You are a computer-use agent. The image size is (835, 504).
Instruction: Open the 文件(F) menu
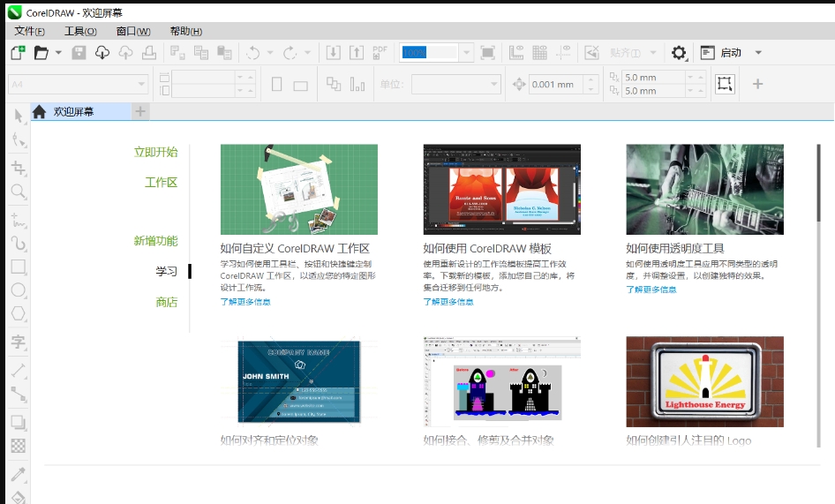[x=29, y=32]
